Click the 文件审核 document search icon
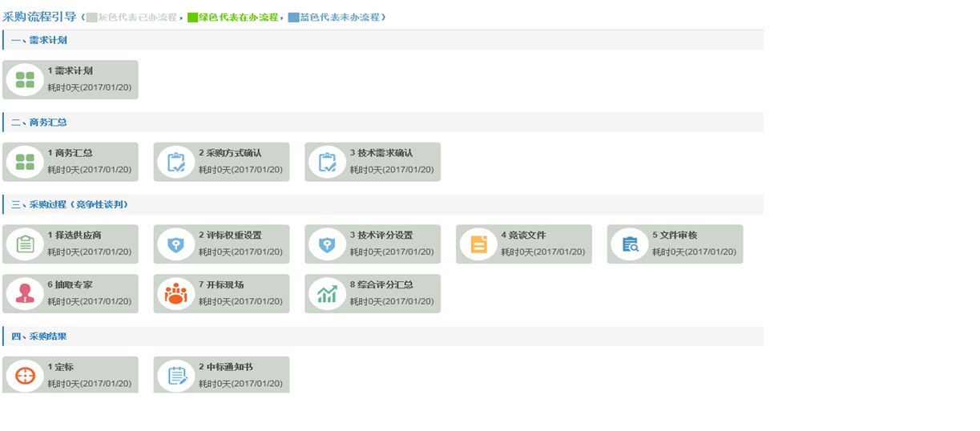Image resolution: width=980 pixels, height=431 pixels. pos(630,244)
